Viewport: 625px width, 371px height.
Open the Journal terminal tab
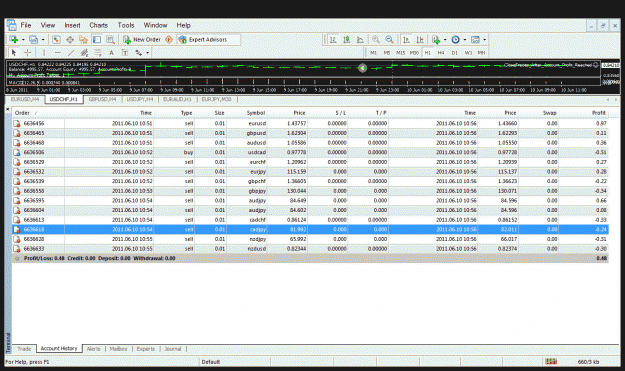173,349
